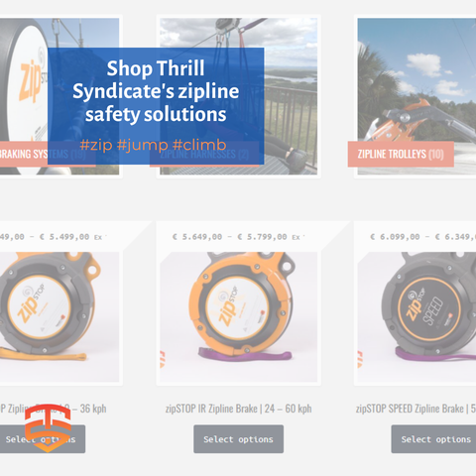Viewport: 476px width, 476px height.
Task: View the grey zipSTOP product image with yellow strap
Action: tap(59, 317)
